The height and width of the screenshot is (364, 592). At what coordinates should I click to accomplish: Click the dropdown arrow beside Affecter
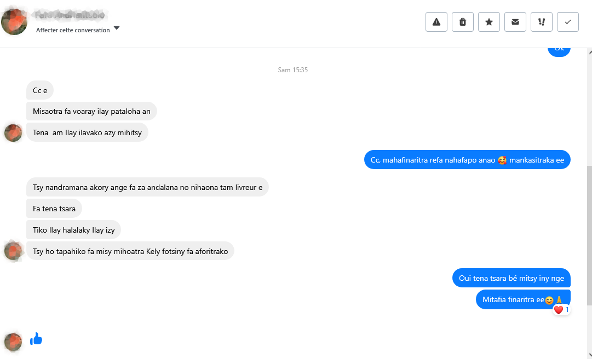[x=117, y=28]
